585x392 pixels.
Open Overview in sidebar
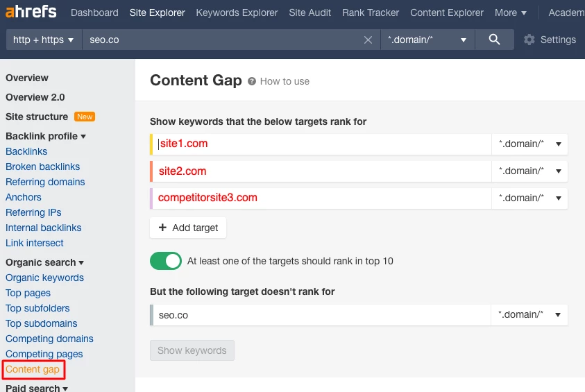(27, 78)
